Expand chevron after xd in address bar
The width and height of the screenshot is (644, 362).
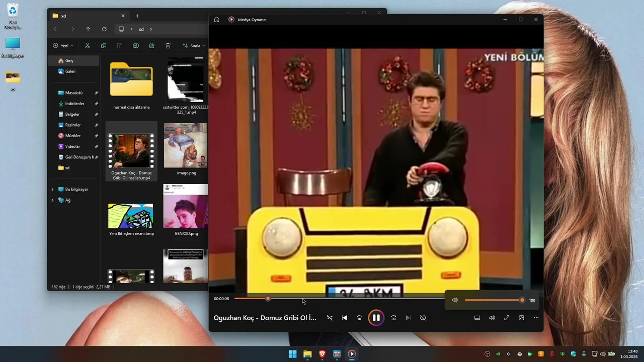(x=151, y=29)
